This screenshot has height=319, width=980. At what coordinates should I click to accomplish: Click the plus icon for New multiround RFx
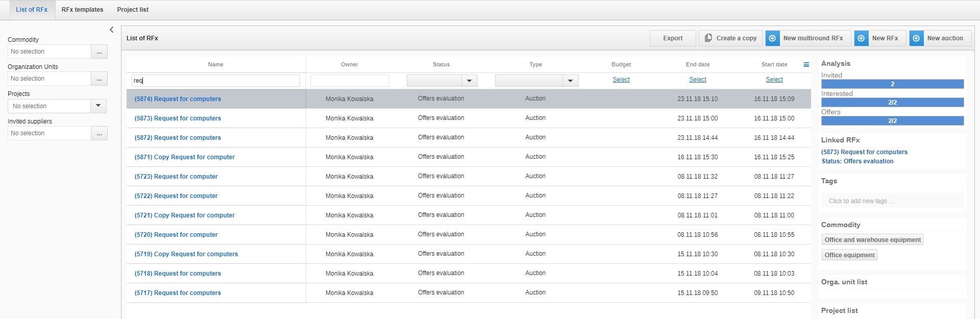pyautogui.click(x=772, y=38)
